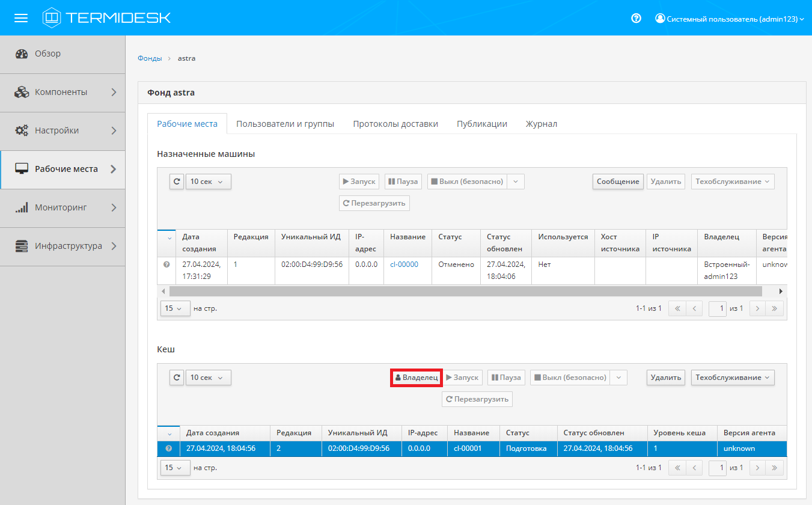This screenshot has width=812, height=505.
Task: Expand cache Техобслуживание dropdown
Action: 732,378
